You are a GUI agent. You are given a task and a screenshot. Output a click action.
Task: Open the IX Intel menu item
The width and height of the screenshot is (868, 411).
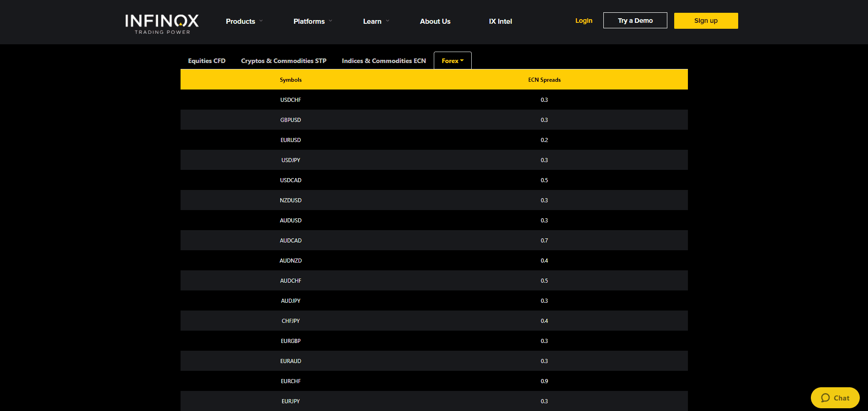500,21
